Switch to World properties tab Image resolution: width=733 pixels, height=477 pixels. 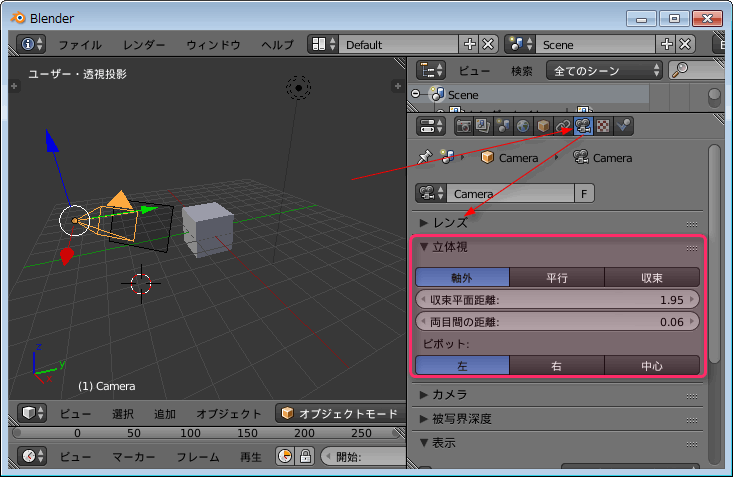click(523, 126)
